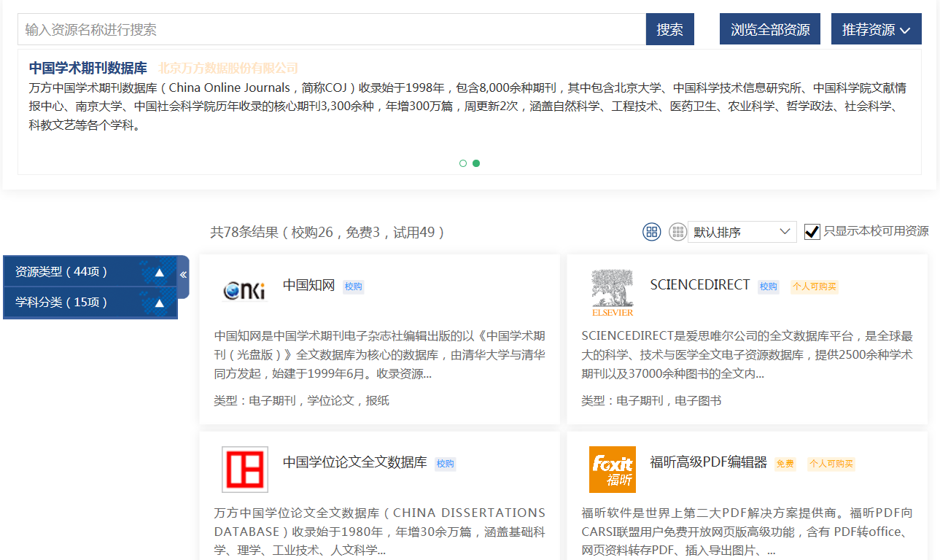The image size is (940, 560).
Task: Expand 学科分类（15项）filter
Action: coord(90,303)
